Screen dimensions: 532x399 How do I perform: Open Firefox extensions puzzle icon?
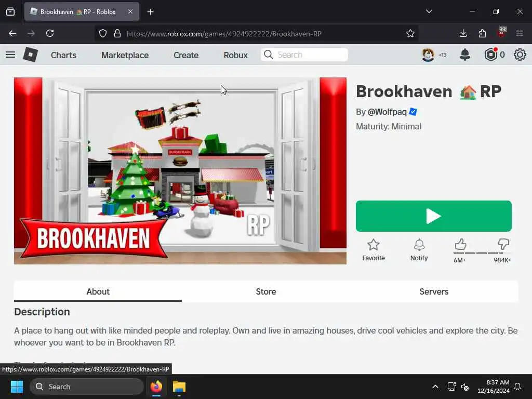(x=482, y=33)
